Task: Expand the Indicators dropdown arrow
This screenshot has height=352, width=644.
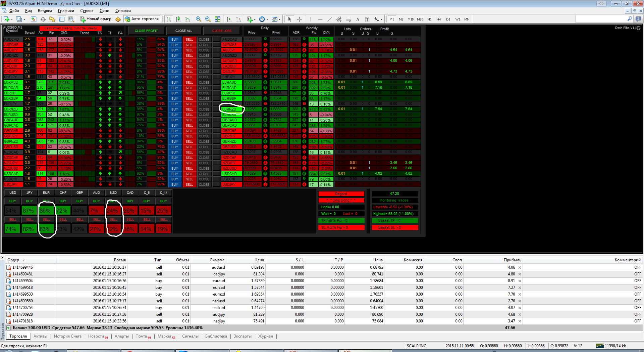Action: (x=255, y=19)
